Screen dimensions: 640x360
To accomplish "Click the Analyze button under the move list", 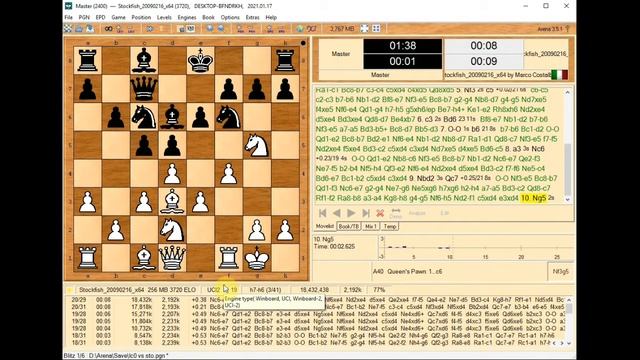I will point(417,213).
